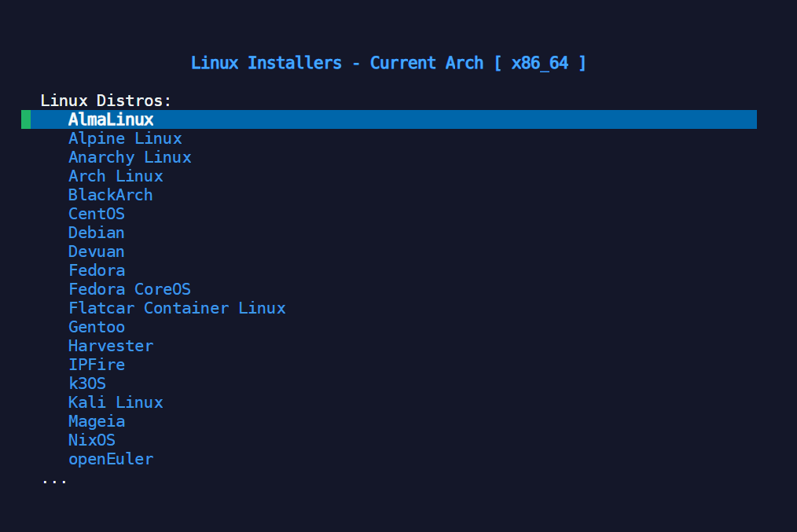
Task: Choose CentOS installer option
Action: [x=96, y=214]
